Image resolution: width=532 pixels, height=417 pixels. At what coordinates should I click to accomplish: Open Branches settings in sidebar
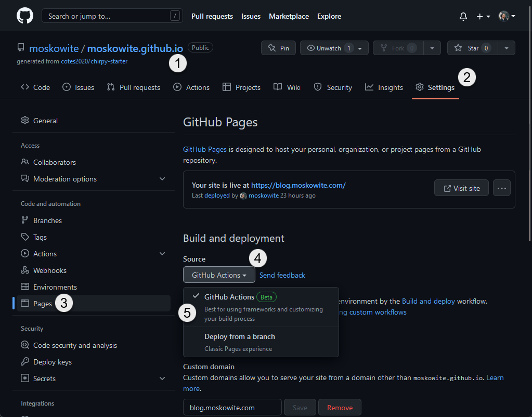[x=94, y=220]
